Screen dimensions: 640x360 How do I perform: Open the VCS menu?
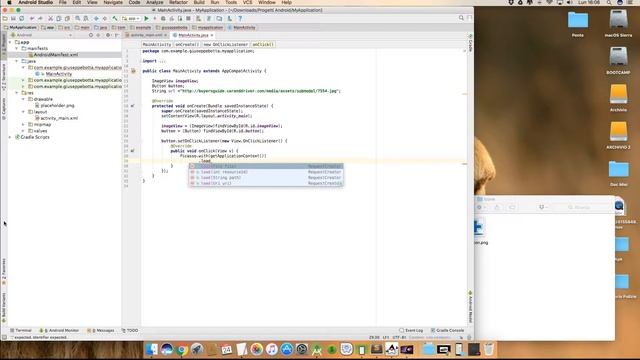[x=247, y=2]
